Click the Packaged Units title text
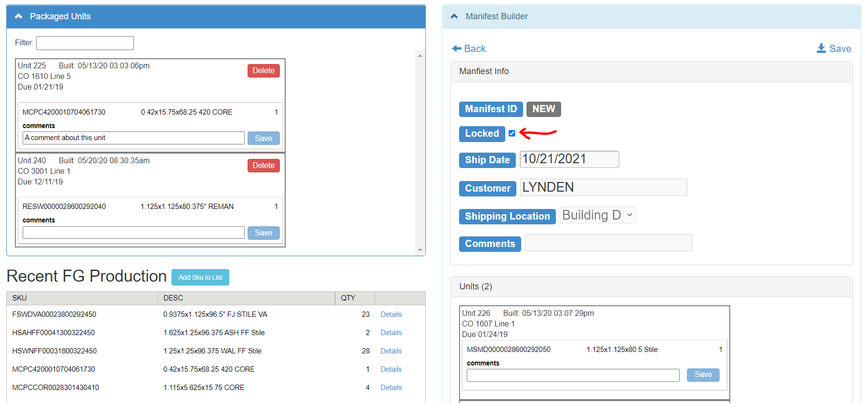Image resolution: width=868 pixels, height=403 pixels. point(60,16)
